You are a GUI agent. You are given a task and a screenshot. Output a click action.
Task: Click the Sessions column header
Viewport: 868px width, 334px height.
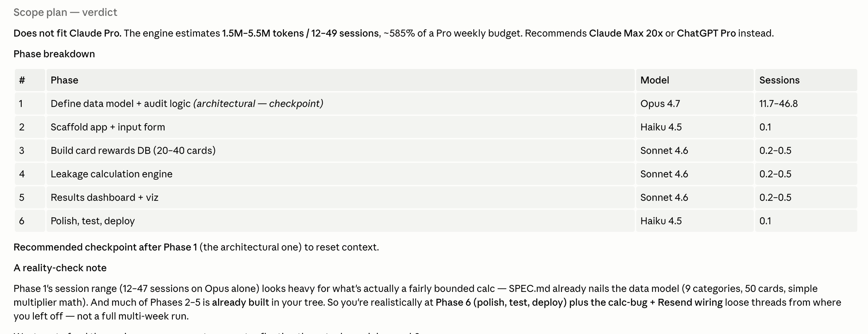(806, 80)
